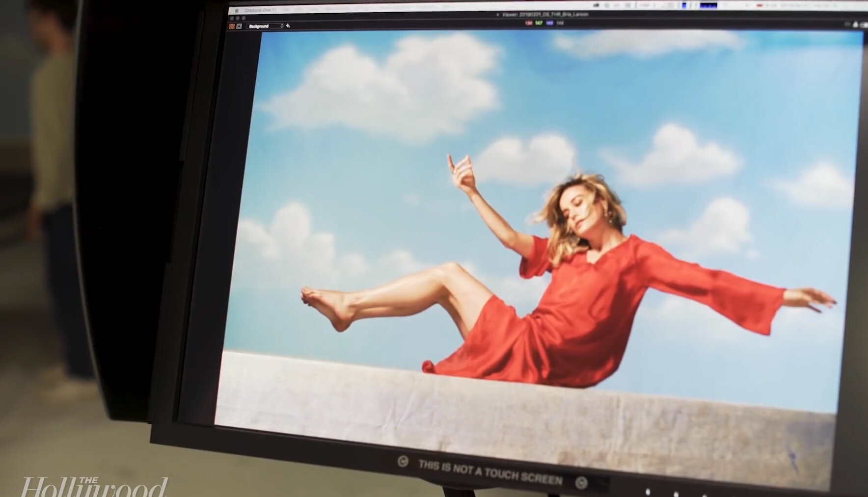Click the blue RGB readout value
Screen dimensions: 868x497
tap(549, 23)
